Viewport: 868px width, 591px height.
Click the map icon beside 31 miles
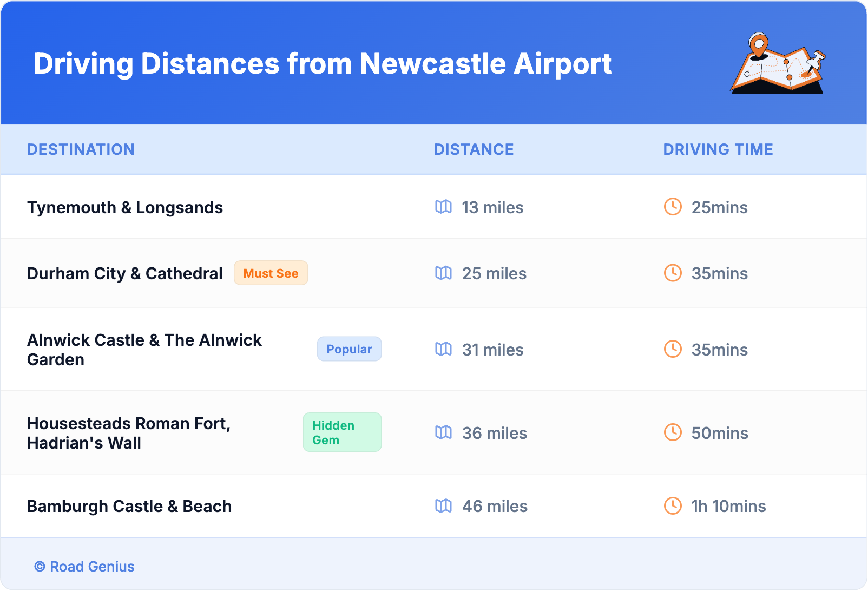(x=443, y=349)
